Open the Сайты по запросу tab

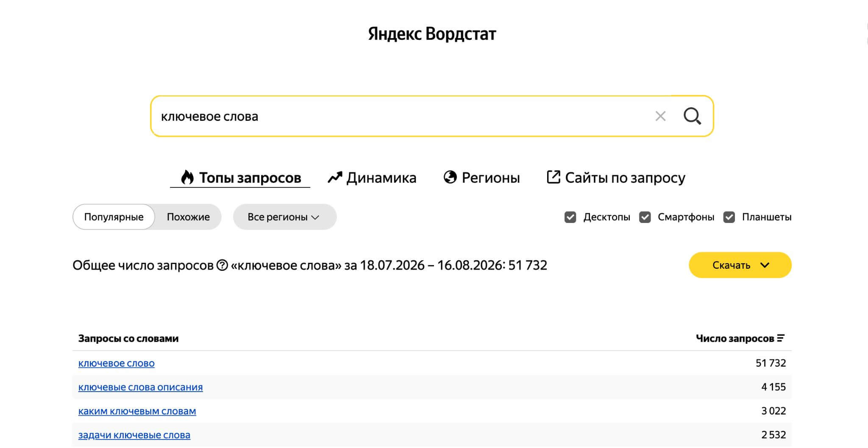(616, 178)
